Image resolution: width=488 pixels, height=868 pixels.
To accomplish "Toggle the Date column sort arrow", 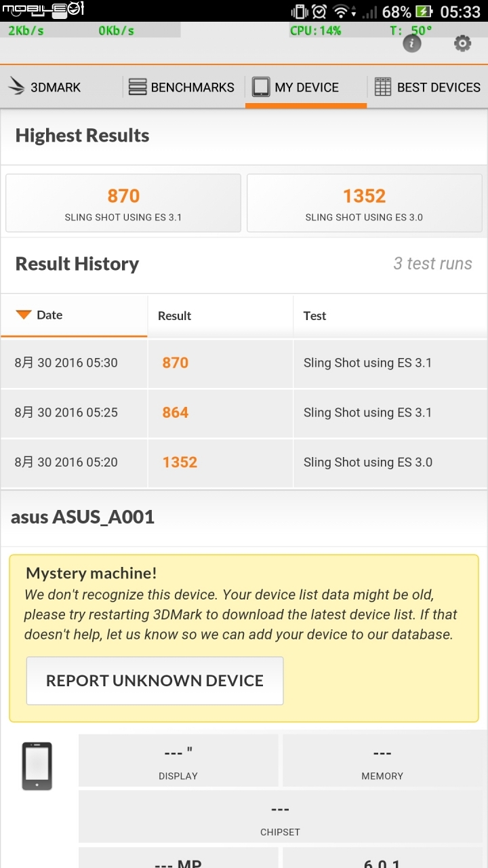I will (24, 315).
